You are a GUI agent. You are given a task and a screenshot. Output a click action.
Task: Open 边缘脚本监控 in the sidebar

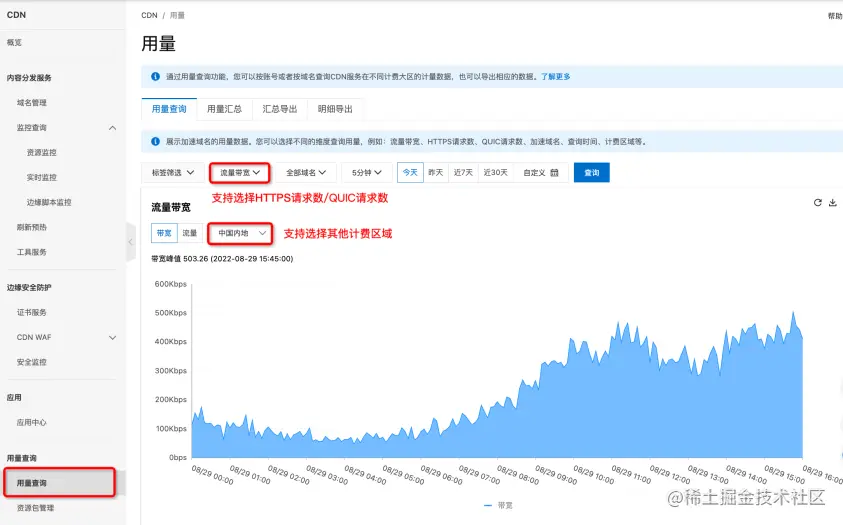point(49,203)
